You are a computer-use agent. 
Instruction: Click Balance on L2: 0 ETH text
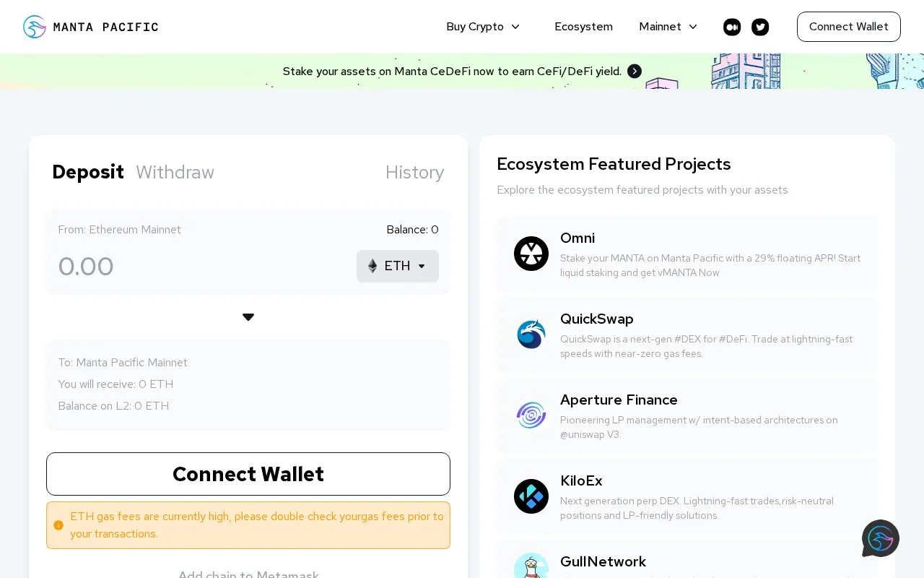coord(113,406)
